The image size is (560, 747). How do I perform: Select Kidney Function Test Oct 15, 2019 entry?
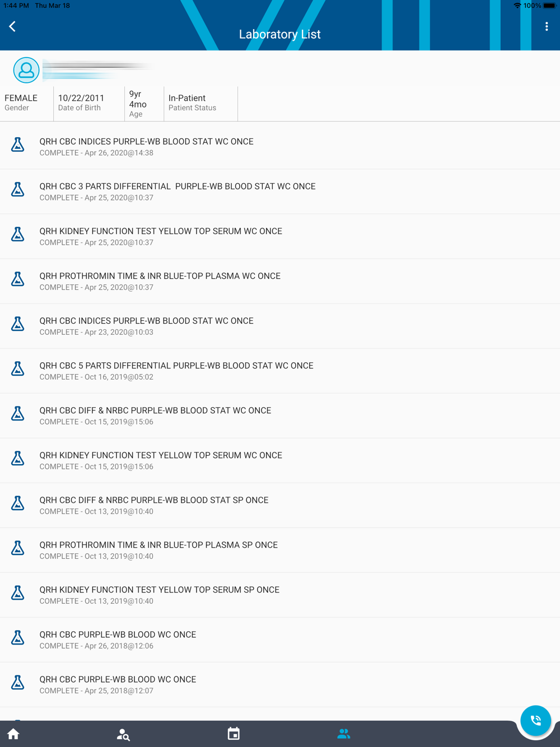click(280, 460)
